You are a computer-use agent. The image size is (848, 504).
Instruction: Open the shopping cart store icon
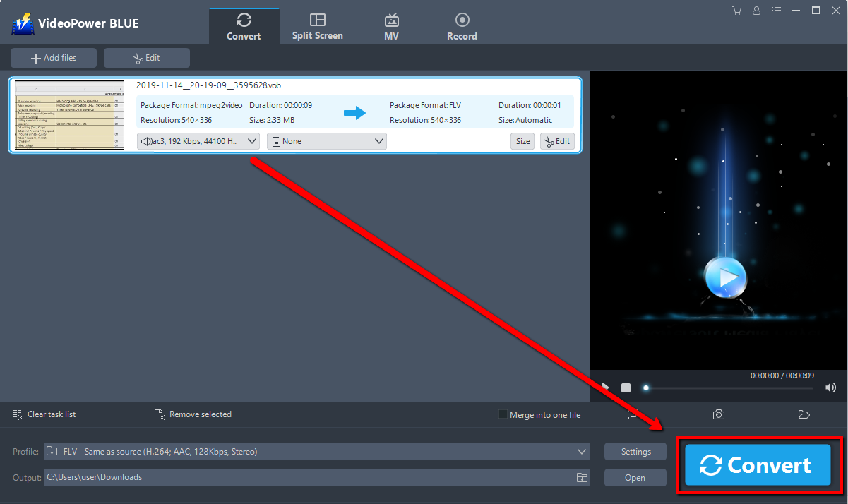click(736, 10)
